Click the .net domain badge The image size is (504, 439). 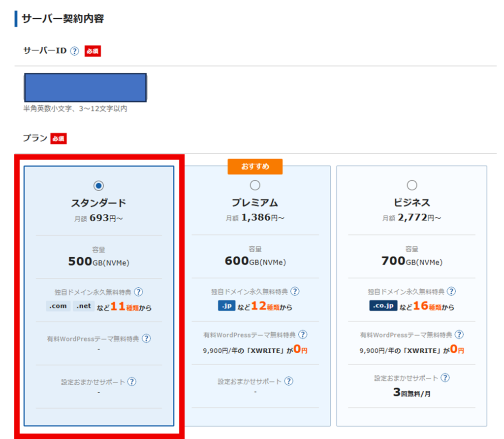click(x=84, y=306)
